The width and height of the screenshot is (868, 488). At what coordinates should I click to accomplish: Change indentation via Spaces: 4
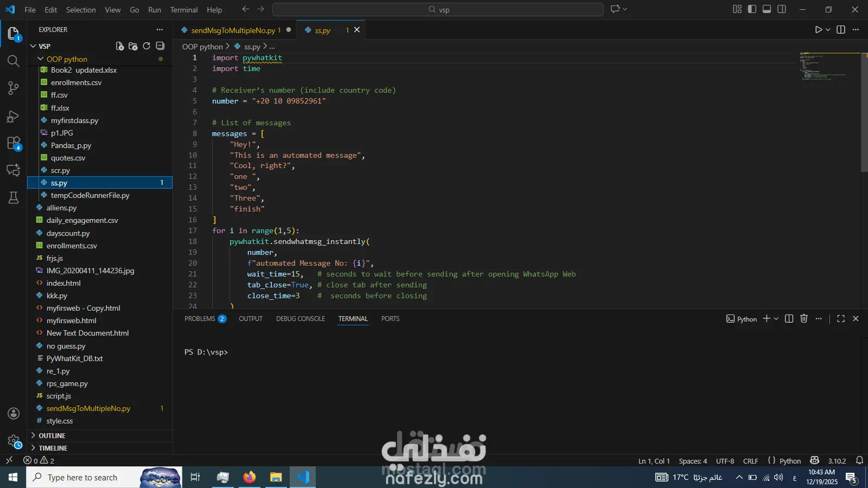point(693,461)
